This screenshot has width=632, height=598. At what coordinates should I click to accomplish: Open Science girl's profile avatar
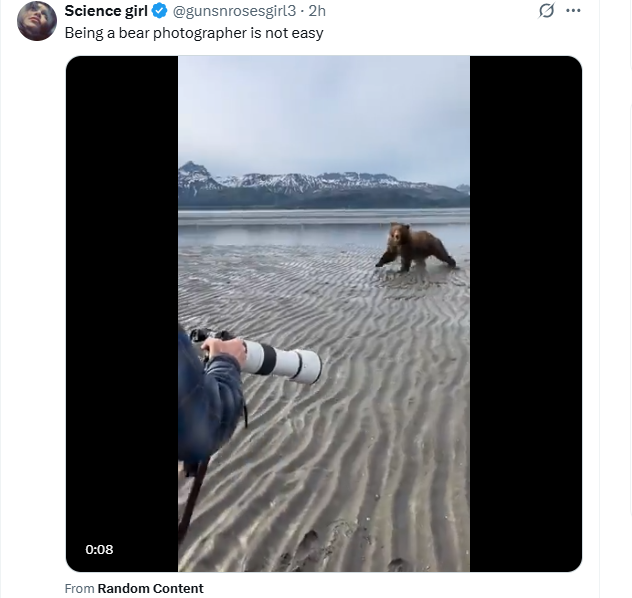[37, 21]
